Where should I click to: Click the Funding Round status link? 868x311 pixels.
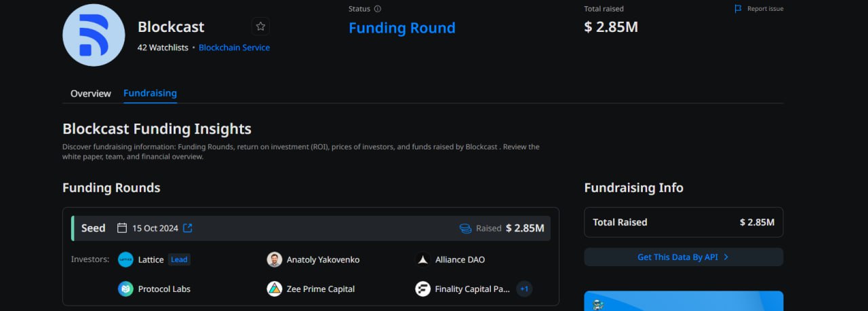pyautogui.click(x=401, y=28)
